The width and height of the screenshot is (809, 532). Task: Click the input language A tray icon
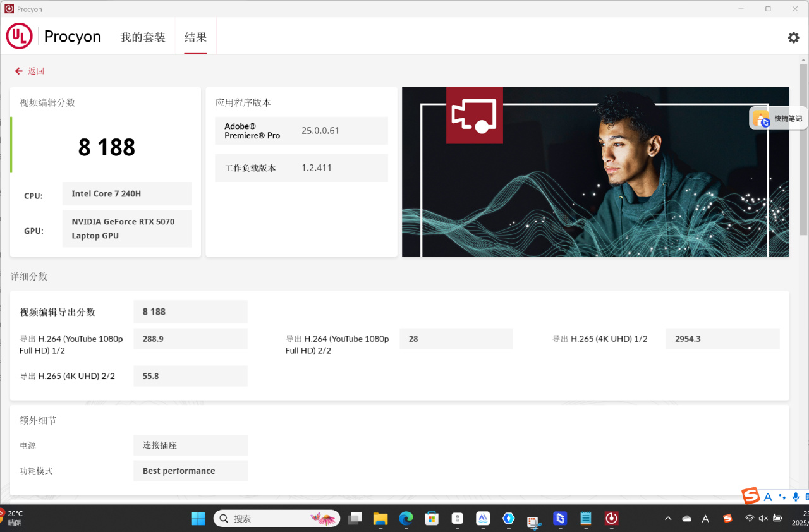pos(706,519)
